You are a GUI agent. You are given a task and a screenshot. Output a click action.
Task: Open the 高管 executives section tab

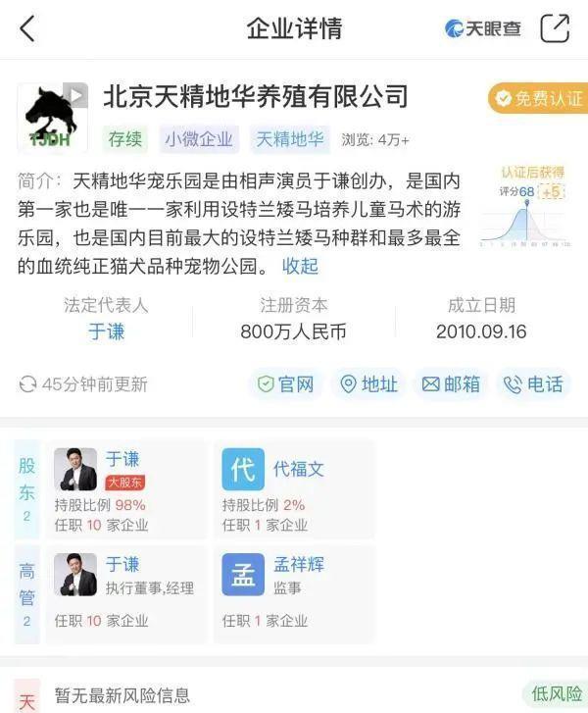pos(26,594)
